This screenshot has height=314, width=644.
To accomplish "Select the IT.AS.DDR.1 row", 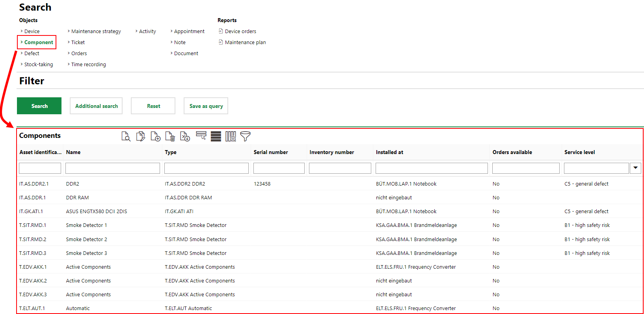I will tap(330, 197).
